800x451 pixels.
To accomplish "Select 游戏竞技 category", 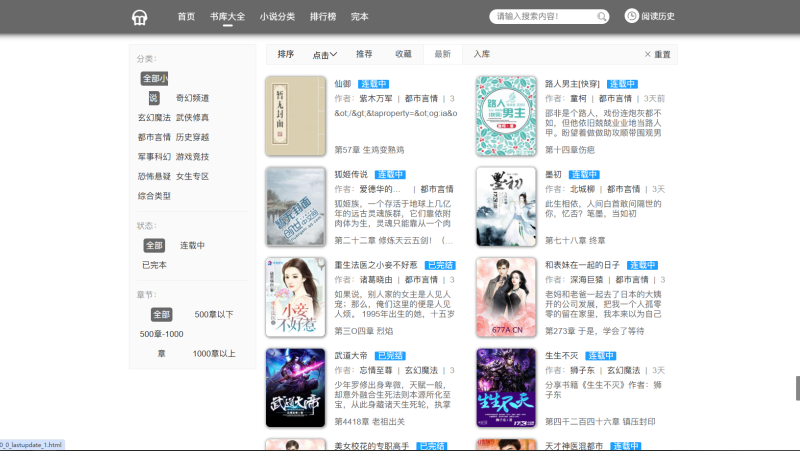I will 192,157.
